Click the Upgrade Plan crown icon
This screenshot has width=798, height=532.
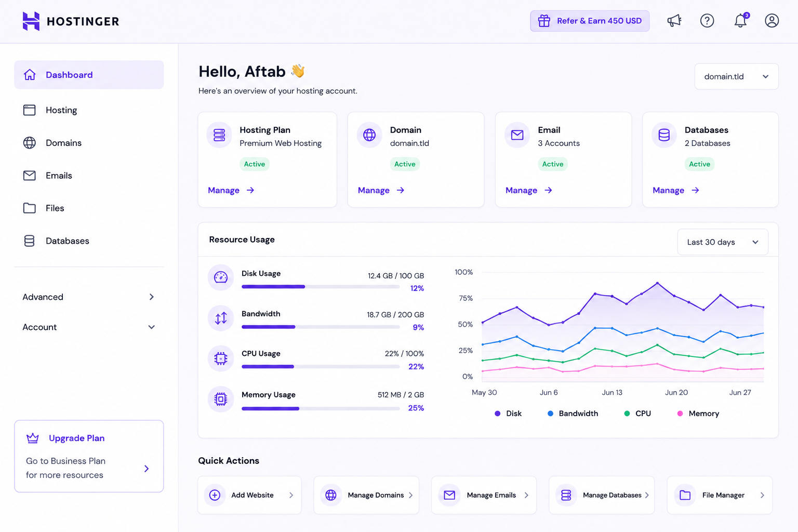[x=33, y=438]
